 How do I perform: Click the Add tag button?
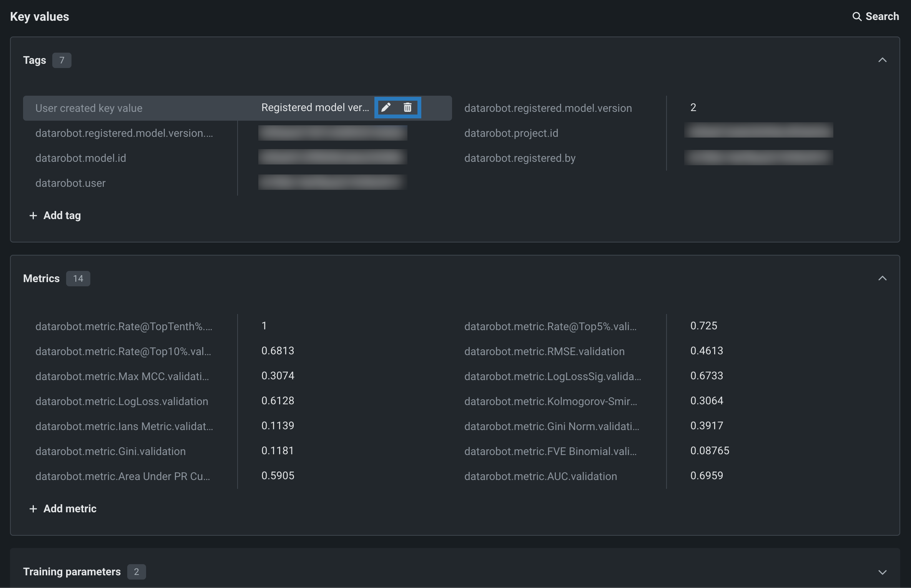(62, 216)
